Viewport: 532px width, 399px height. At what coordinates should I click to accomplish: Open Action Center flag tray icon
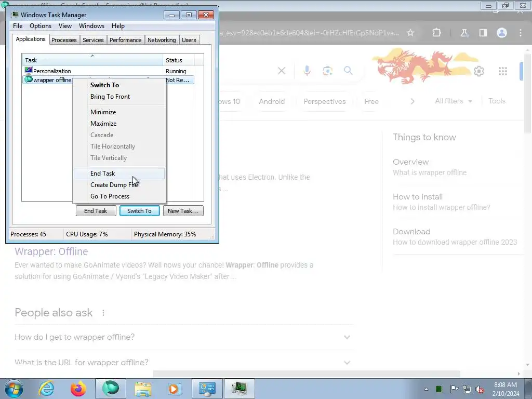(x=454, y=389)
